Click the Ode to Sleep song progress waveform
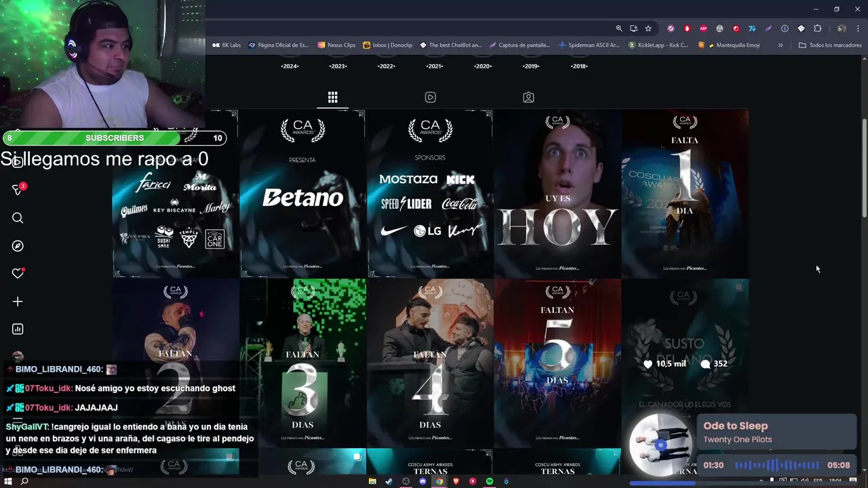The width and height of the screenshot is (868, 488). click(777, 465)
